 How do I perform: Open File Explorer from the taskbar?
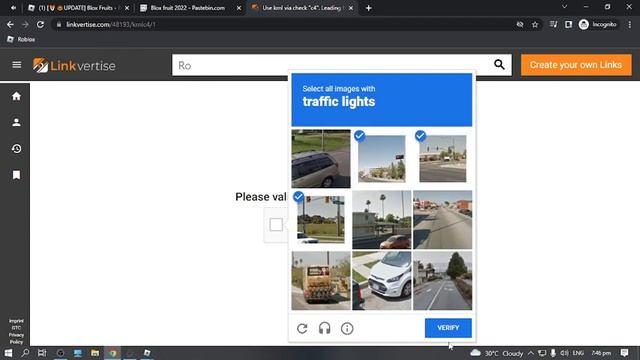pyautogui.click(x=95, y=353)
